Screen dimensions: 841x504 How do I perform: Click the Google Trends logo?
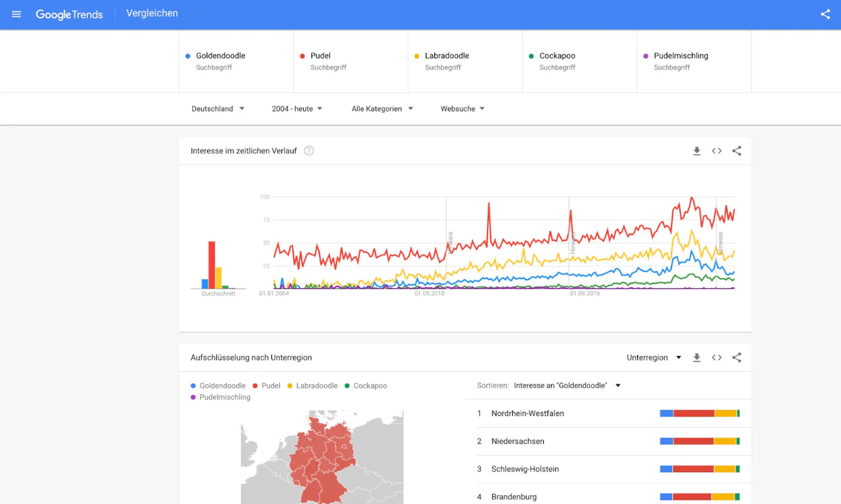pos(69,14)
